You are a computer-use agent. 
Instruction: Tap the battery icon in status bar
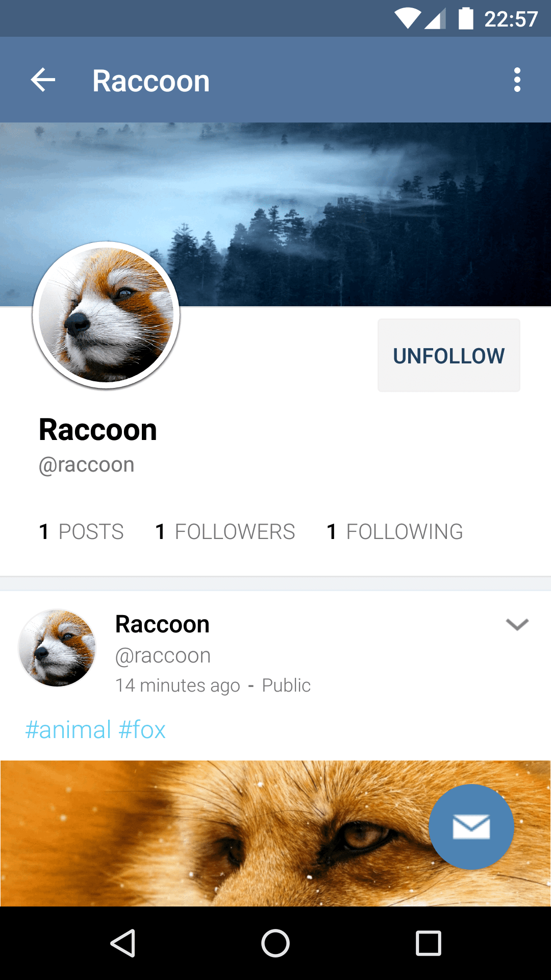[466, 18]
